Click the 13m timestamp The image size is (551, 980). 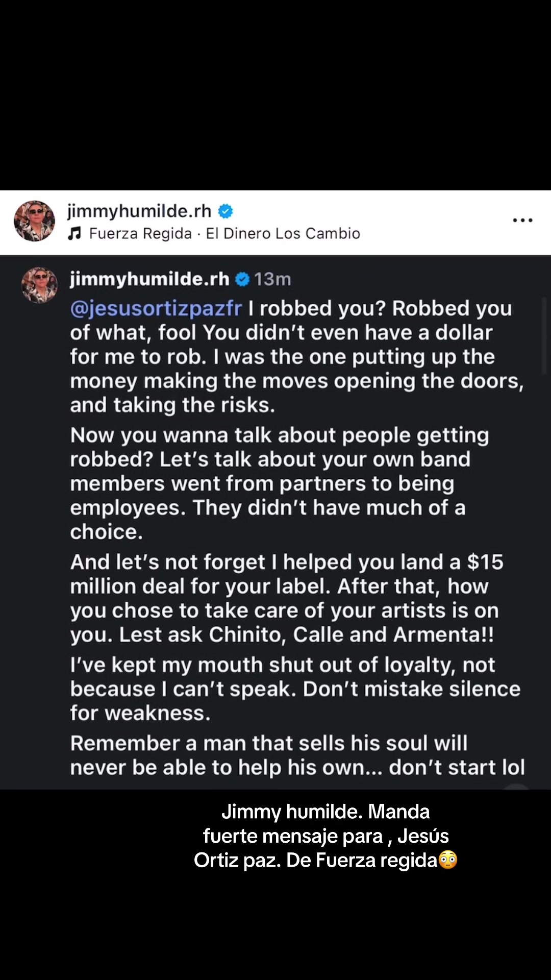tap(272, 279)
